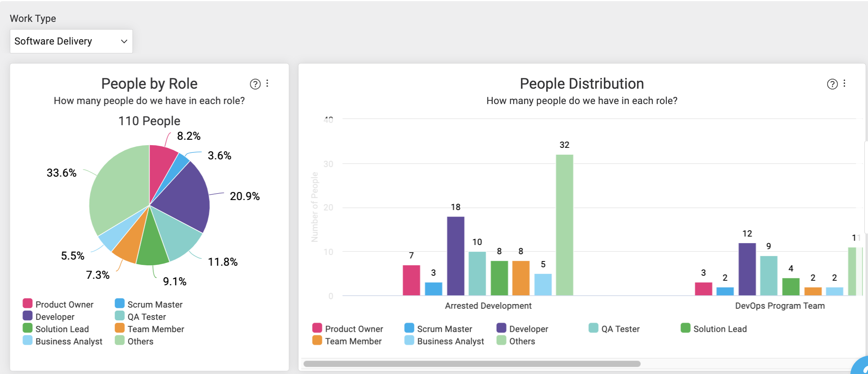Image resolution: width=868 pixels, height=374 pixels.
Task: Click the People Distribution help icon
Action: tap(832, 84)
